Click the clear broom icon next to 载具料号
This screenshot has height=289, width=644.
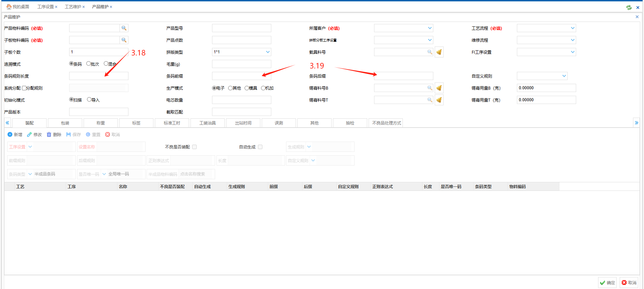pos(439,52)
